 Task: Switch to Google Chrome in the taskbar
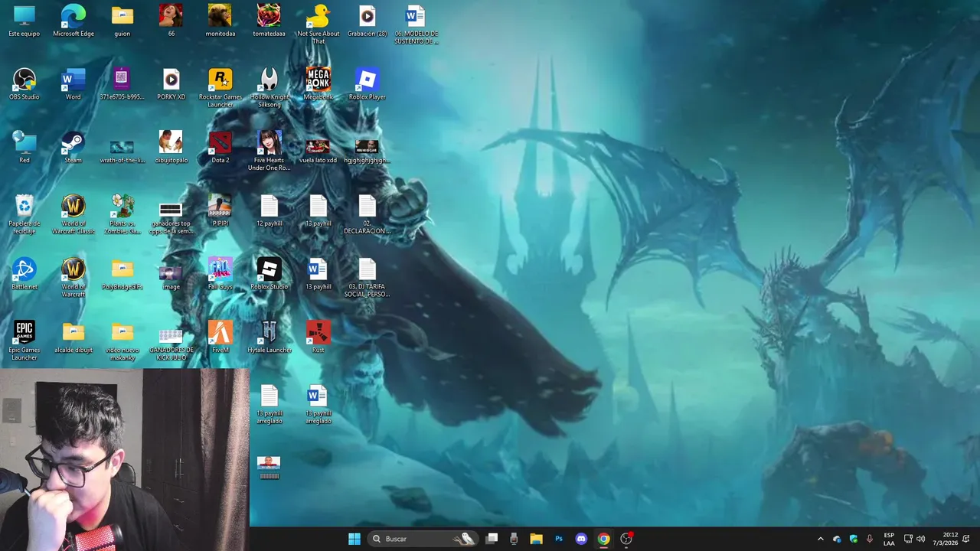coord(603,539)
